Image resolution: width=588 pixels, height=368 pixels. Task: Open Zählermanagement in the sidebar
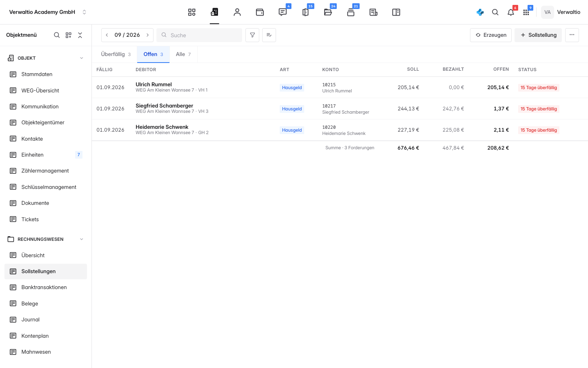46,171
